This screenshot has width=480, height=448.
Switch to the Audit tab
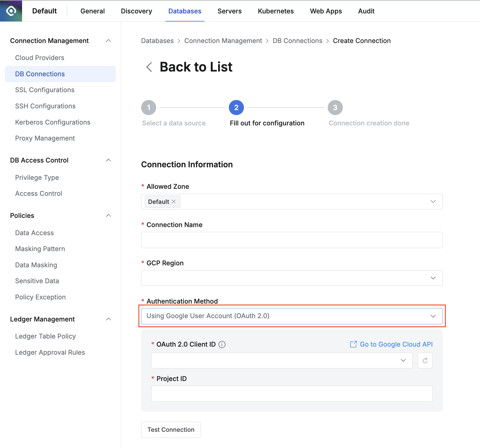366,11
